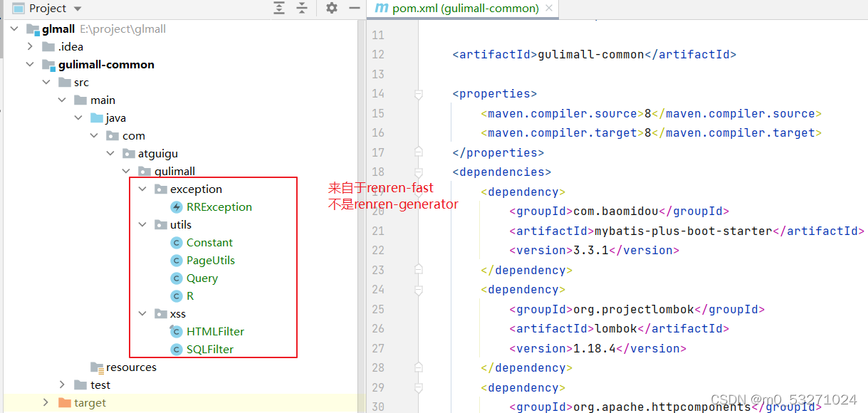Click the Expand All icon in Project toolbar

(x=279, y=9)
